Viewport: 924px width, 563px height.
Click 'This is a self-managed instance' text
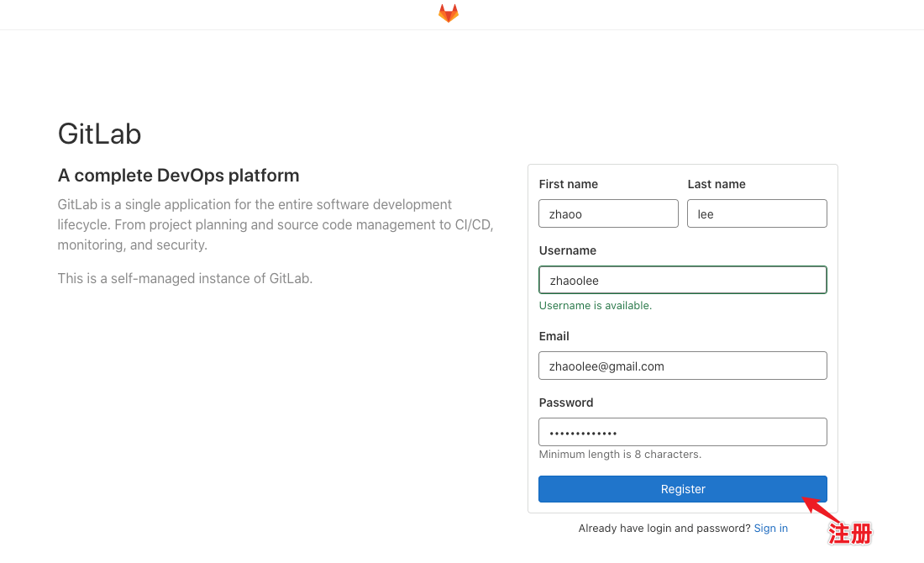185,278
